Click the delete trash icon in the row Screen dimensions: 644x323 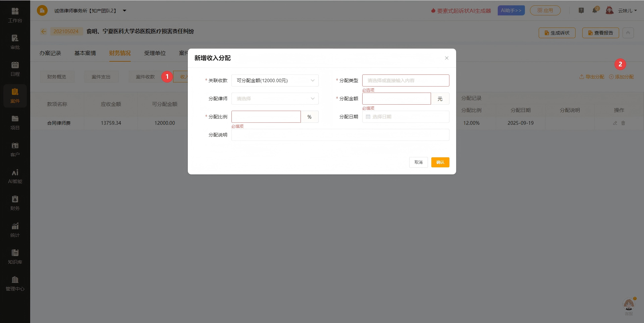point(623,123)
